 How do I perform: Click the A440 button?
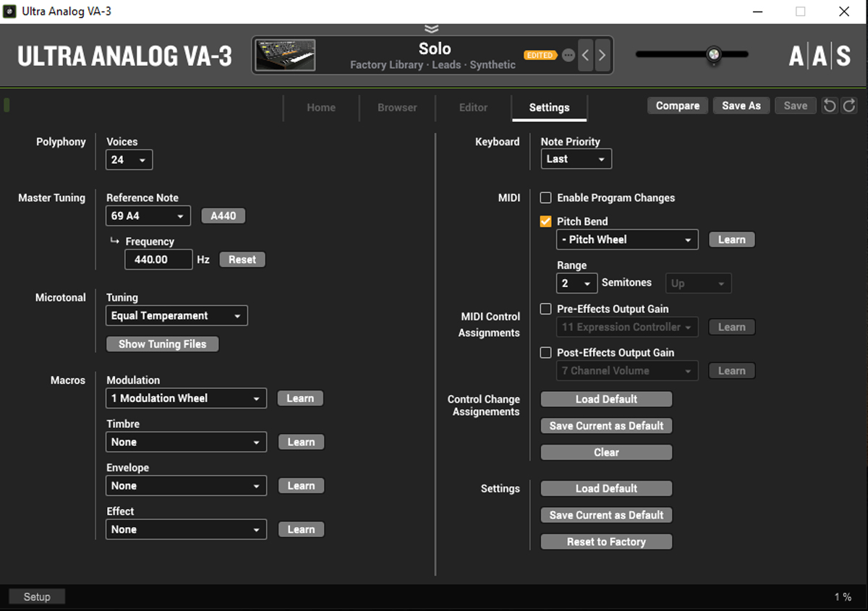[224, 215]
